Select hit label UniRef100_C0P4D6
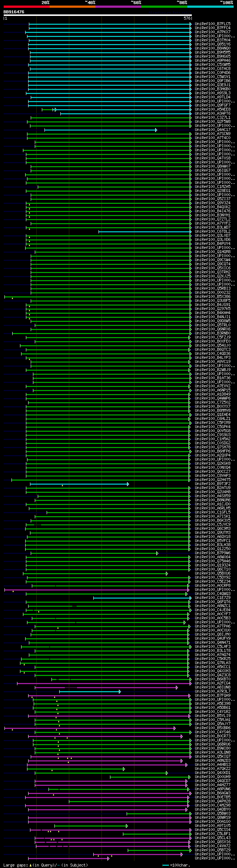Screen dimensions: 237x868 pos(213,73)
